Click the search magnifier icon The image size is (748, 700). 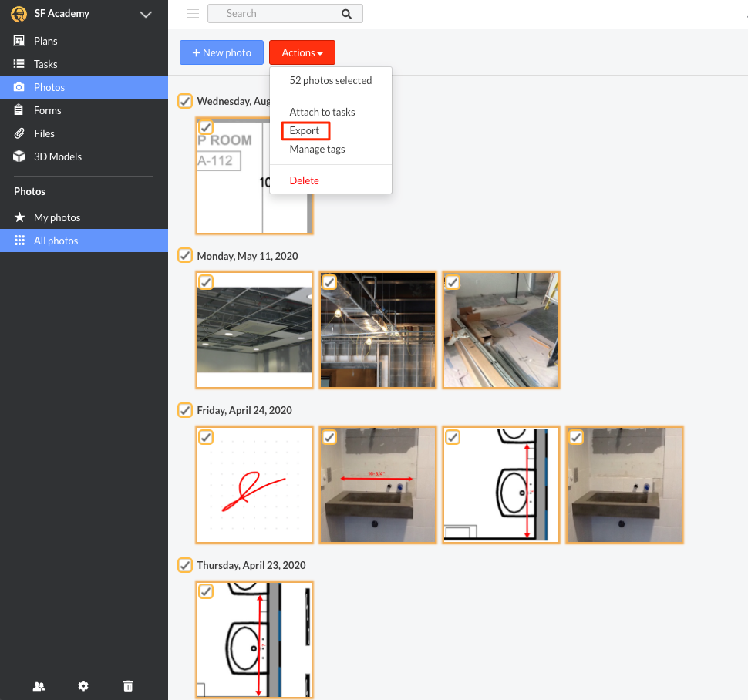tap(346, 14)
